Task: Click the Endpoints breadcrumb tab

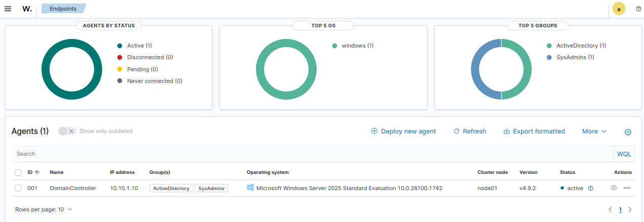Action: 63,9
